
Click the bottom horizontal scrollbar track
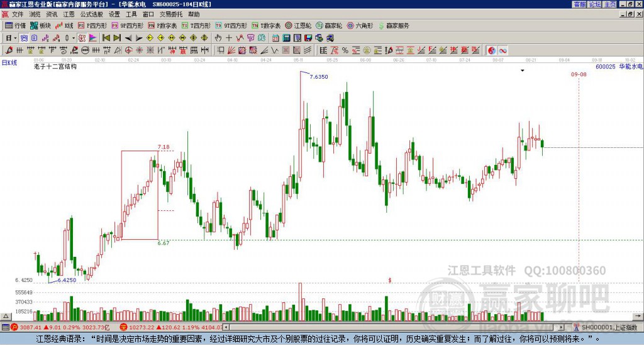pyautogui.click(x=394, y=327)
